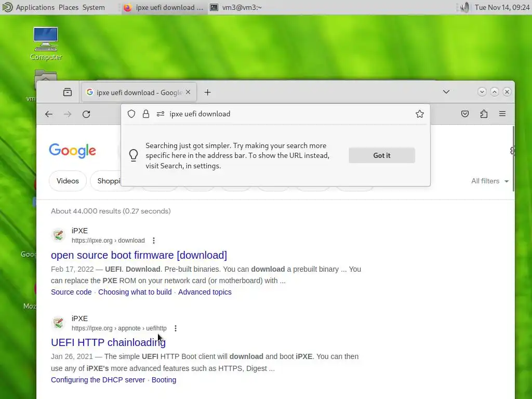Screen dimensions: 532x399
Task: Open the Applications menu
Action: coord(35,7)
